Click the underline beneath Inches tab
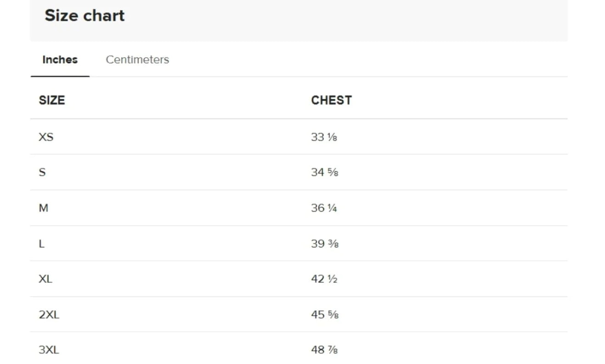 tap(60, 76)
